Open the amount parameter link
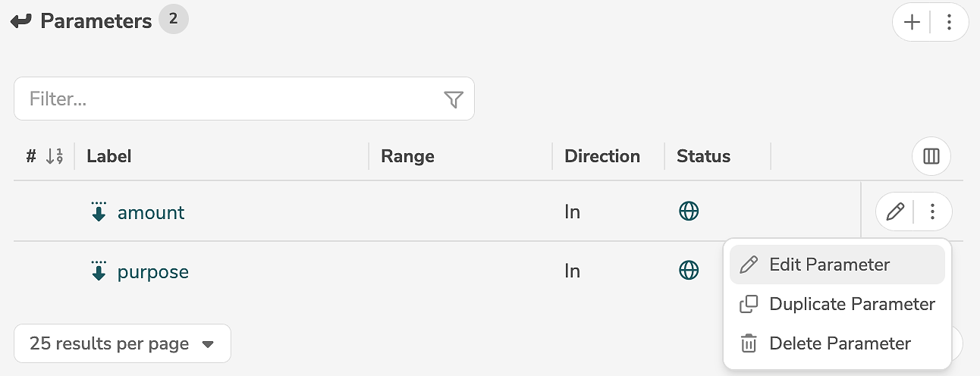Image resolution: width=980 pixels, height=376 pixels. click(x=151, y=213)
